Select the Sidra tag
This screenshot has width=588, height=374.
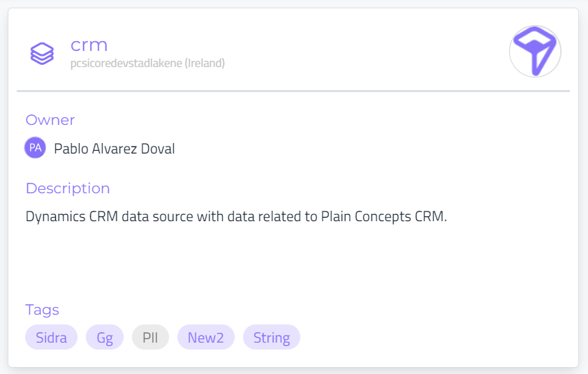51,338
